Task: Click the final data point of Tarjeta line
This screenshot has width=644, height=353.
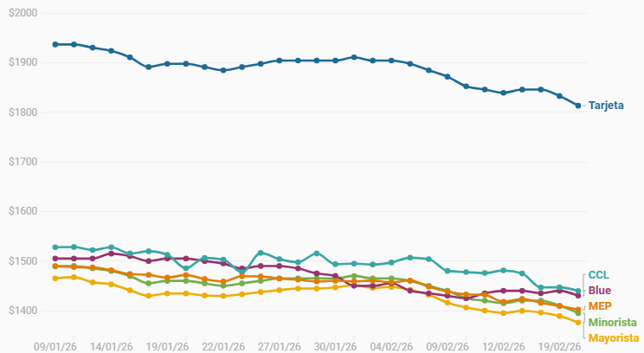Action: (x=578, y=106)
